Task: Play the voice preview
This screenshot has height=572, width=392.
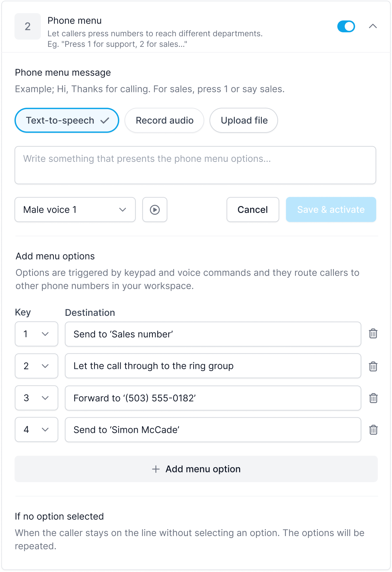Action: click(x=155, y=210)
